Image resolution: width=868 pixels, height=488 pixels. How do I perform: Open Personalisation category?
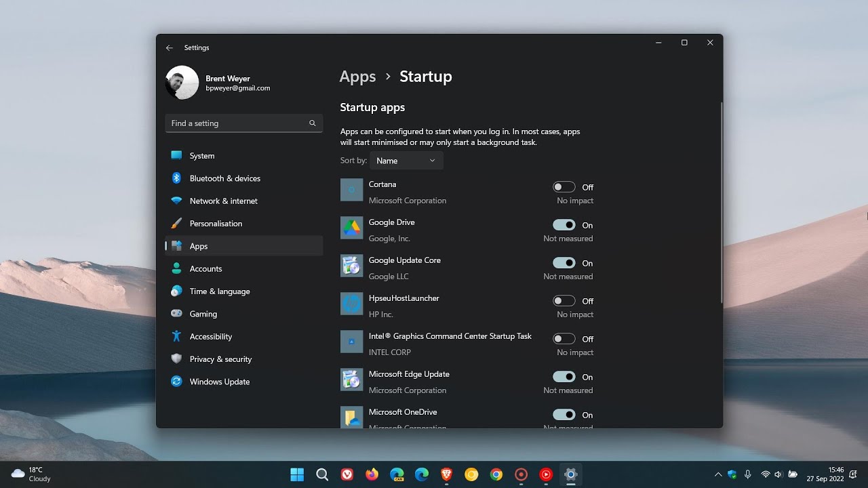[244, 223]
